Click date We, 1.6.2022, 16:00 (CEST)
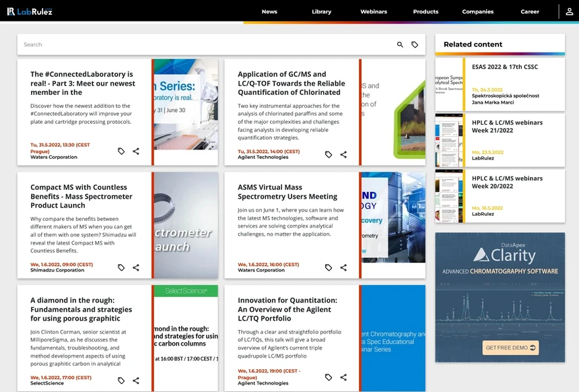This screenshot has height=392, width=579. (x=269, y=265)
